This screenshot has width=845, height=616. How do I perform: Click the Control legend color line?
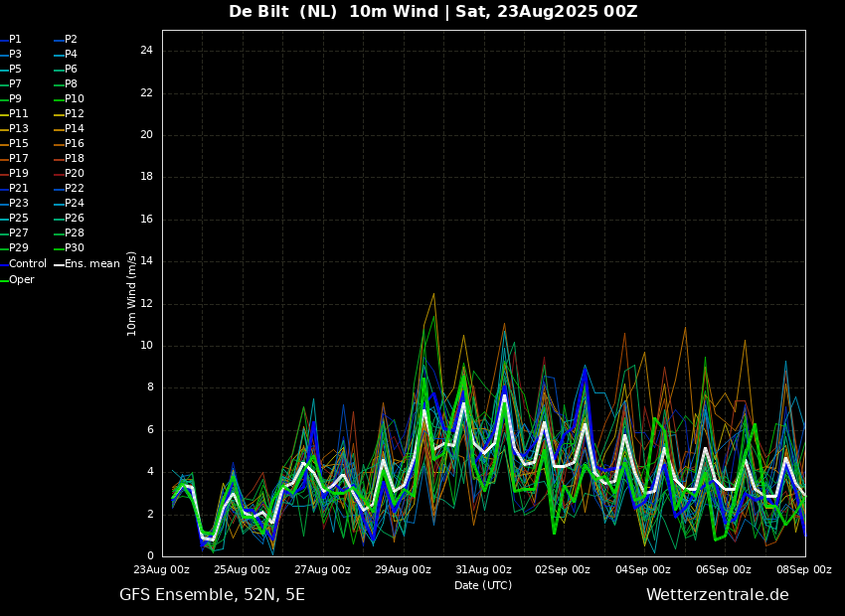[x=4, y=264]
